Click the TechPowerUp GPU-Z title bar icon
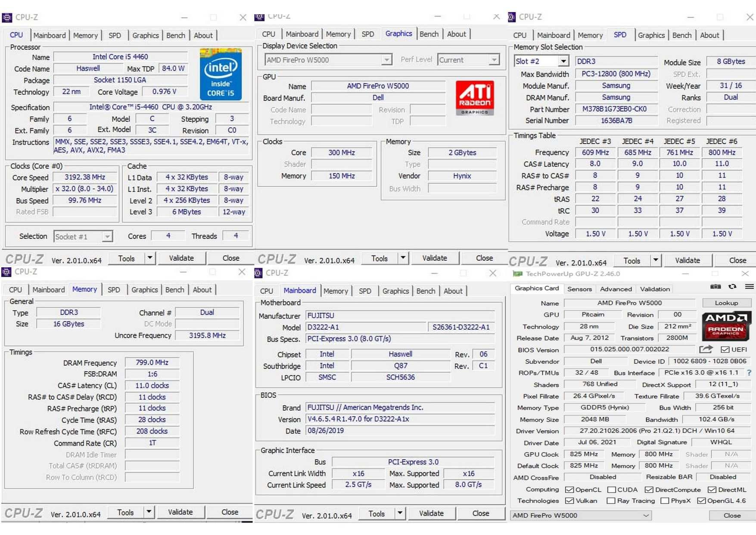This screenshot has width=756, height=535. coord(517,274)
